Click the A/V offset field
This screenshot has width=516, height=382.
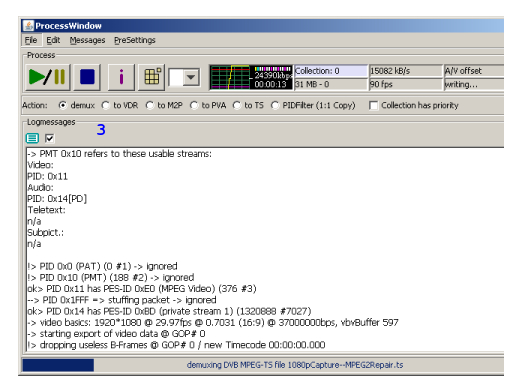click(x=473, y=71)
